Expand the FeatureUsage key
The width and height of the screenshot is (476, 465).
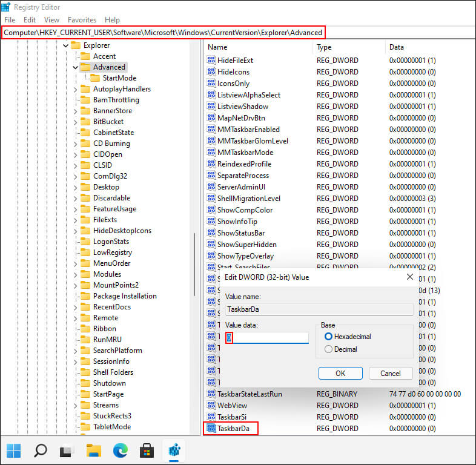75,209
